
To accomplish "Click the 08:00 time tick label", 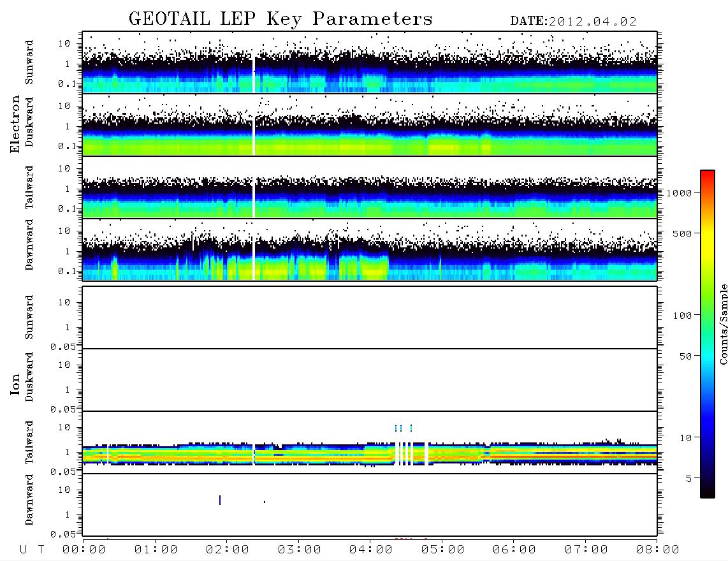I will tap(657, 550).
